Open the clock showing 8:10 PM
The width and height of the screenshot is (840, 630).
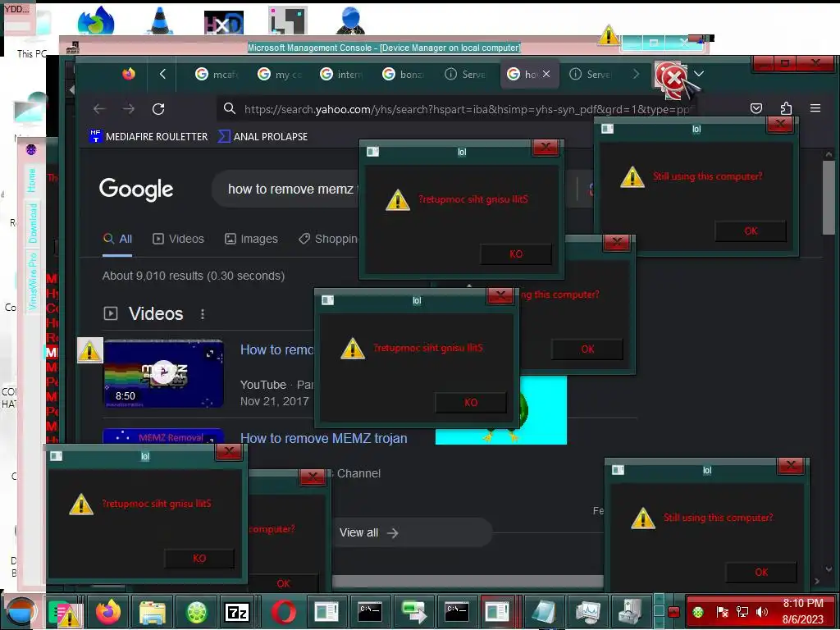coord(802,611)
